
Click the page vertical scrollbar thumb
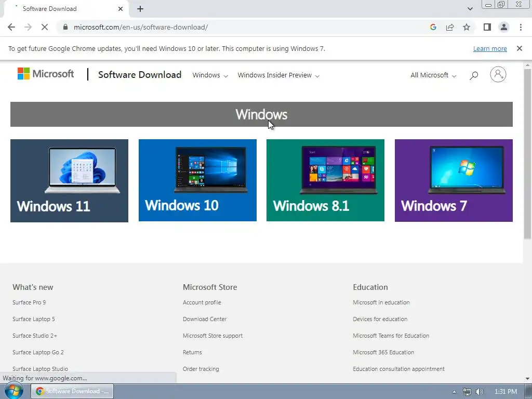click(x=528, y=154)
